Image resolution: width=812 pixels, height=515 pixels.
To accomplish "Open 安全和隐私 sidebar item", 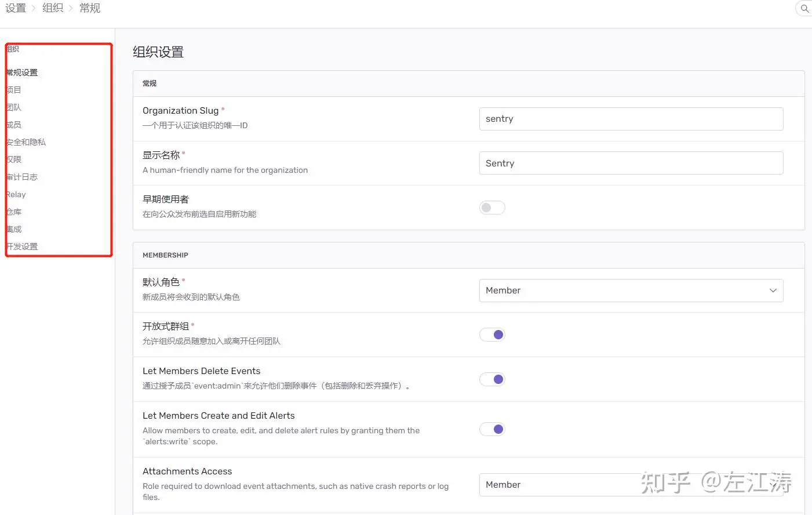I will [26, 142].
